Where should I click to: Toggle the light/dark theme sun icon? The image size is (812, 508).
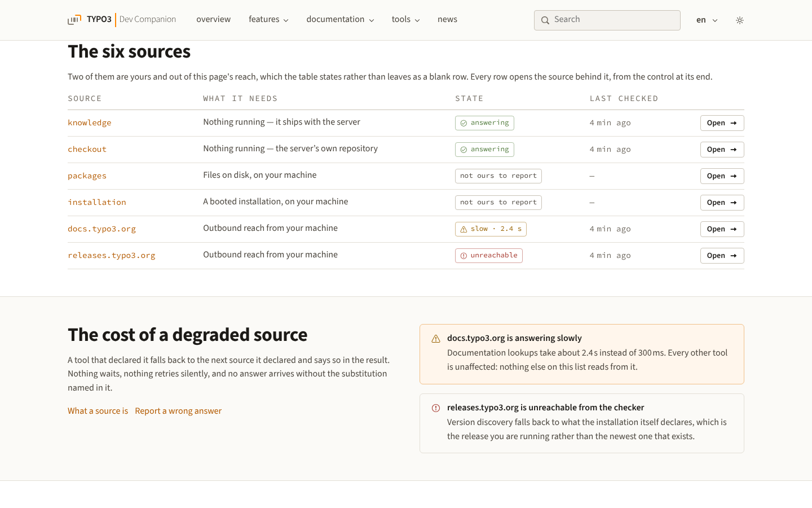(x=740, y=20)
